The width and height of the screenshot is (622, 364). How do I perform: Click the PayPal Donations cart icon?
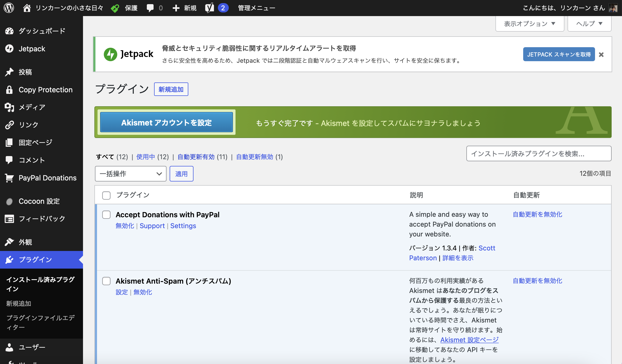point(9,178)
